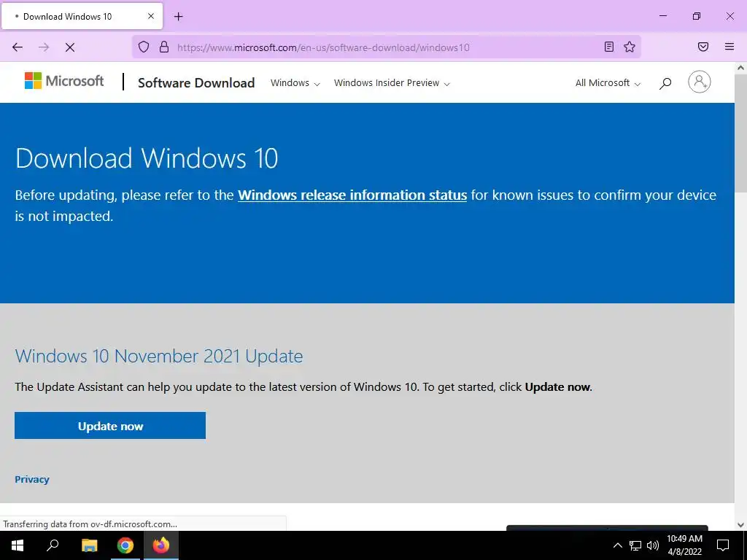Click the Windows 10 November 2021 Update heading
The height and width of the screenshot is (560, 747).
tap(158, 356)
